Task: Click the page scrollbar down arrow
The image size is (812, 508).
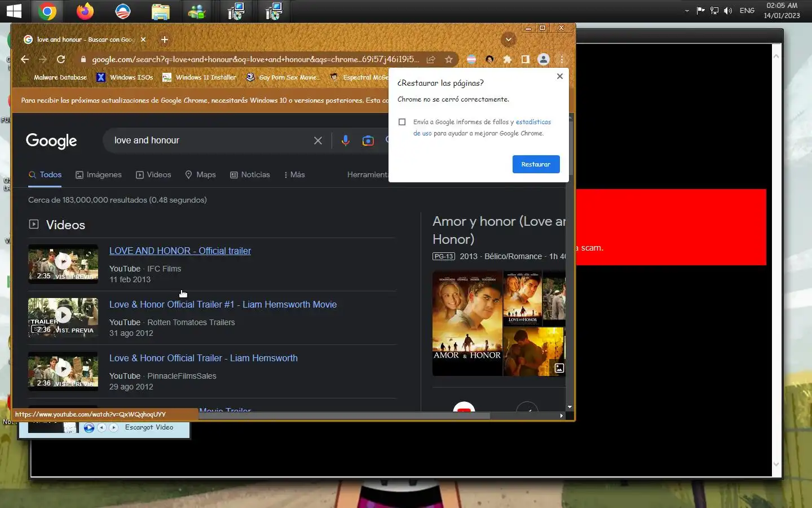Action: click(570, 407)
